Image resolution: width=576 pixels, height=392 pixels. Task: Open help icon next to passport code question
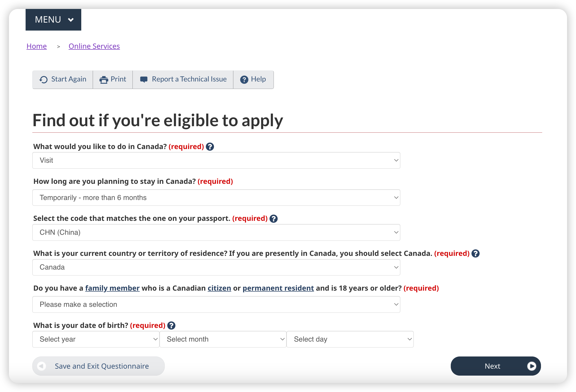click(x=274, y=219)
